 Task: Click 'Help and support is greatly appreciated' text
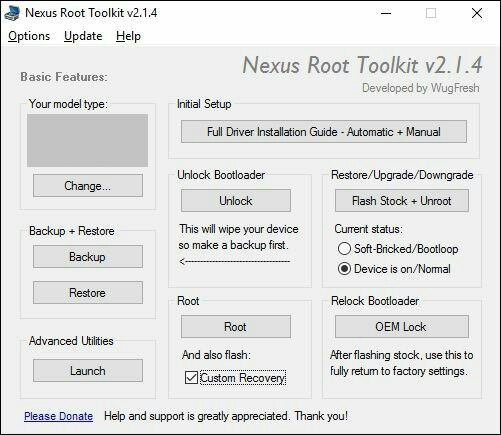point(196,416)
